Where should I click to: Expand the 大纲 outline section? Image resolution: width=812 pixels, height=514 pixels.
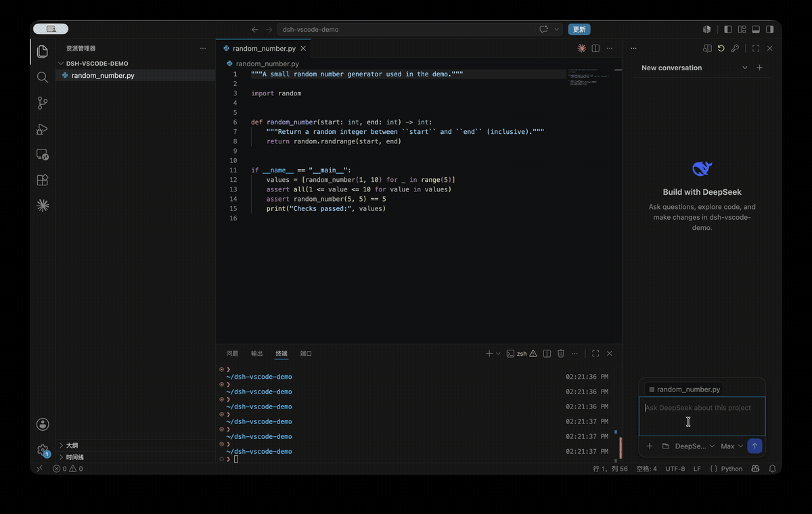click(135, 446)
